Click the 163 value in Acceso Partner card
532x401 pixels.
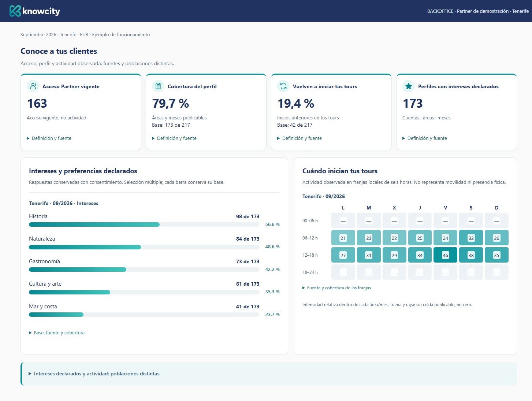[37, 104]
